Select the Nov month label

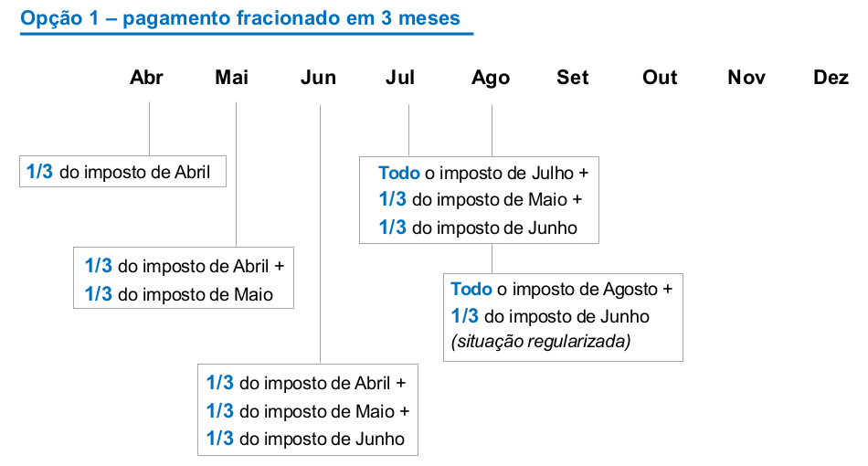(x=746, y=78)
